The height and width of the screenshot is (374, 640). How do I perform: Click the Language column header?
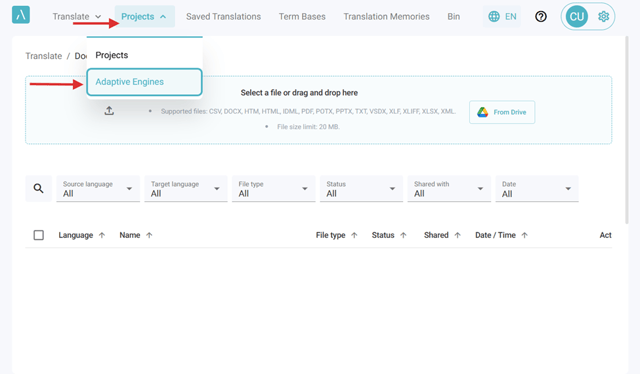point(76,235)
